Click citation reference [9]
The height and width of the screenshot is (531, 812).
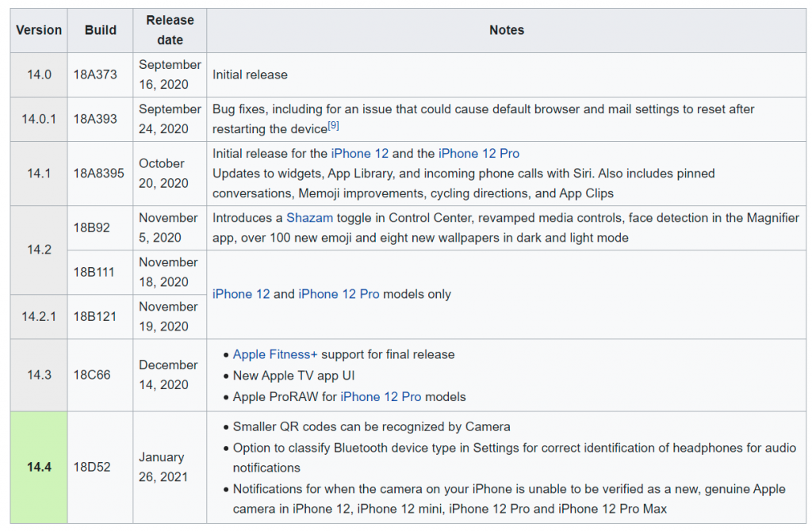point(333,126)
